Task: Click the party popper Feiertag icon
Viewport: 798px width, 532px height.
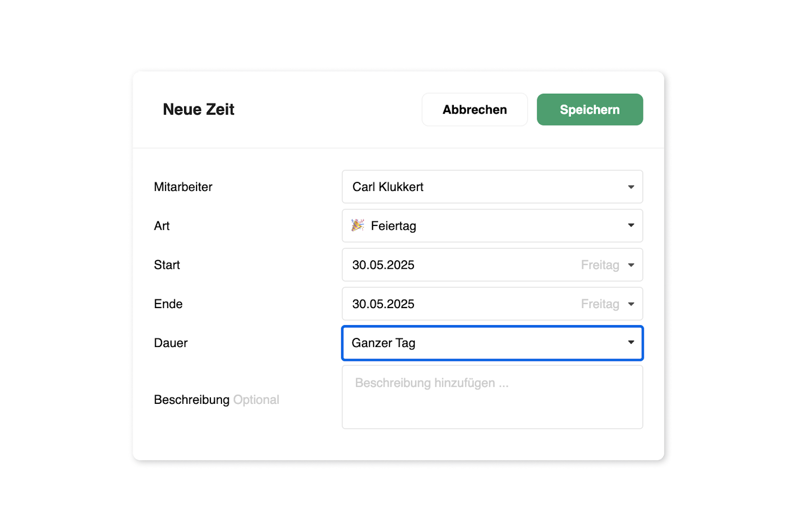Action: [x=358, y=225]
